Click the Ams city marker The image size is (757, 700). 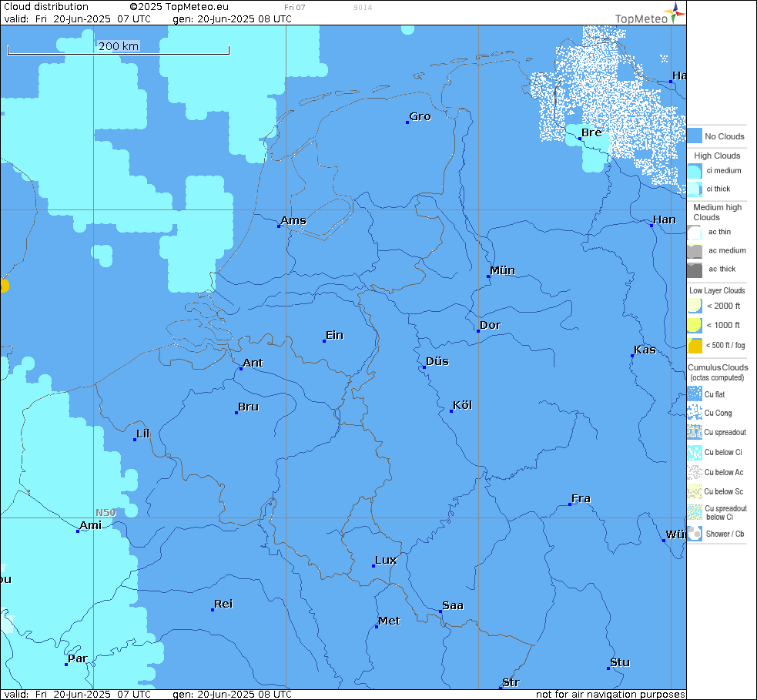click(279, 226)
